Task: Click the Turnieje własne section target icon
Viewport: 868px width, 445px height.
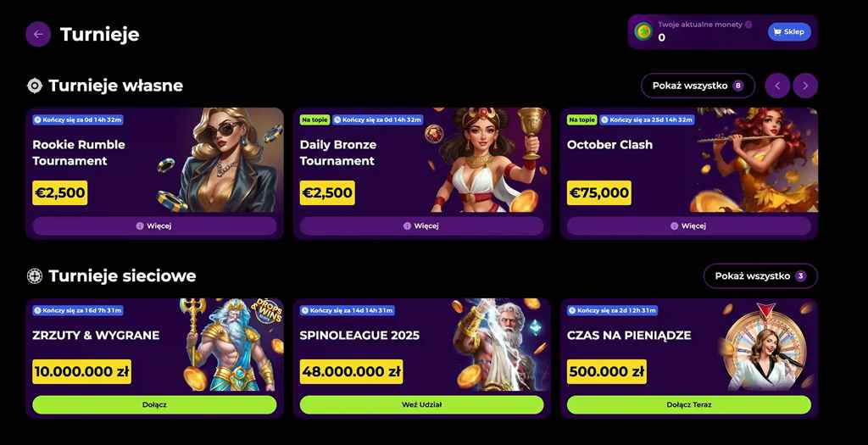Action: coord(35,86)
